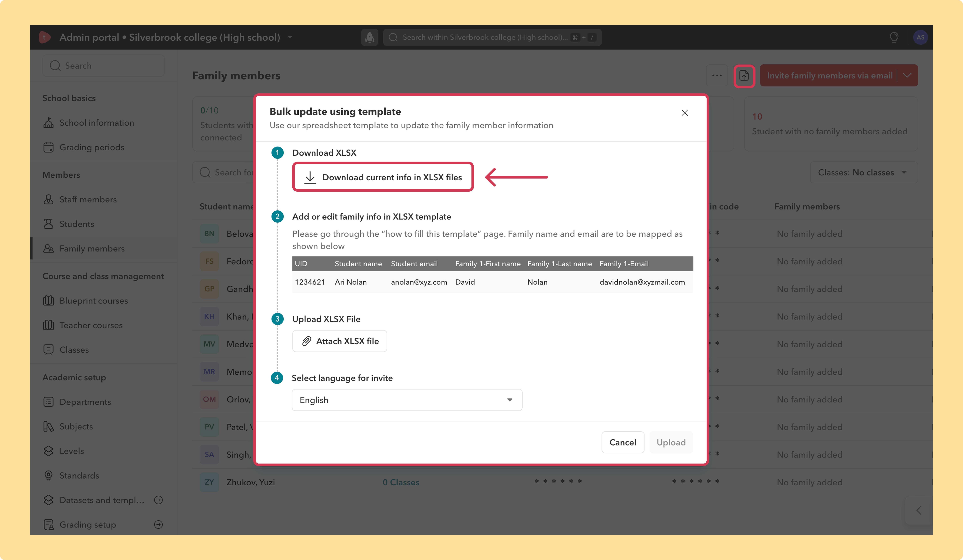Image resolution: width=963 pixels, height=560 pixels.
Task: Click No family added for Zhukov
Action: pyautogui.click(x=809, y=482)
